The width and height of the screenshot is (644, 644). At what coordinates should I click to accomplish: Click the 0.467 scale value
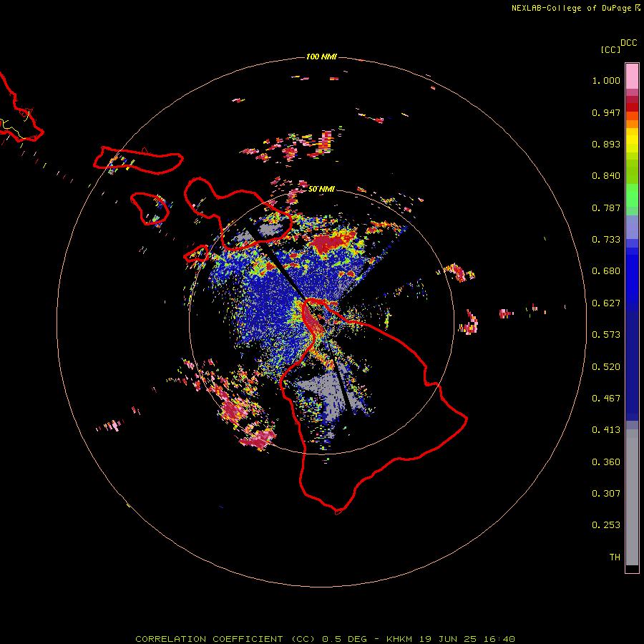(606, 399)
